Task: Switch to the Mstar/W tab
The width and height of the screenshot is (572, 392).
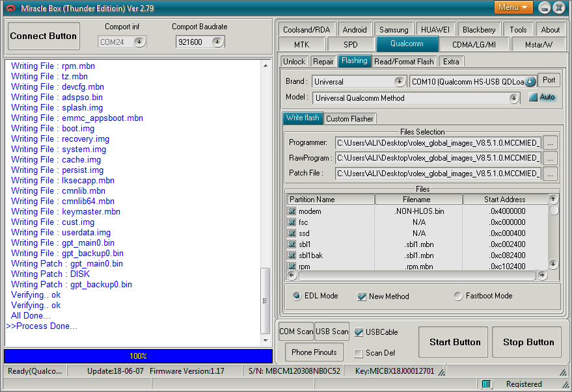Action: tap(538, 44)
